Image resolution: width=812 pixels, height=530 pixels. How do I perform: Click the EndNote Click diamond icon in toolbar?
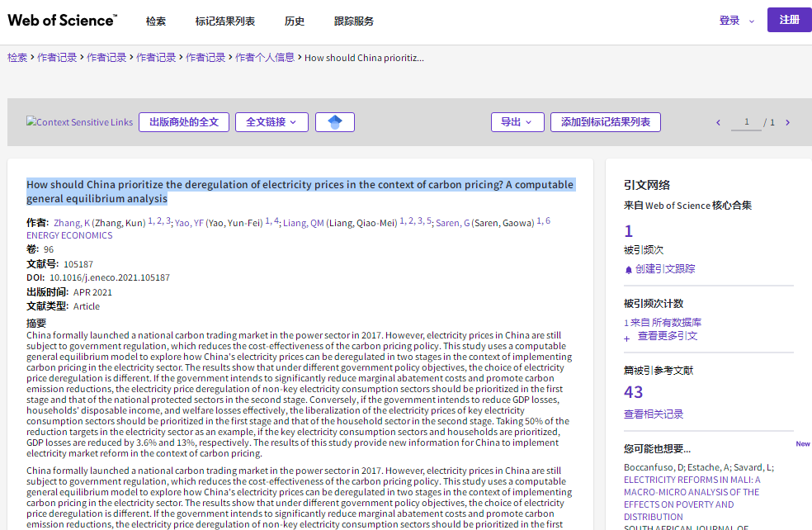tap(334, 121)
